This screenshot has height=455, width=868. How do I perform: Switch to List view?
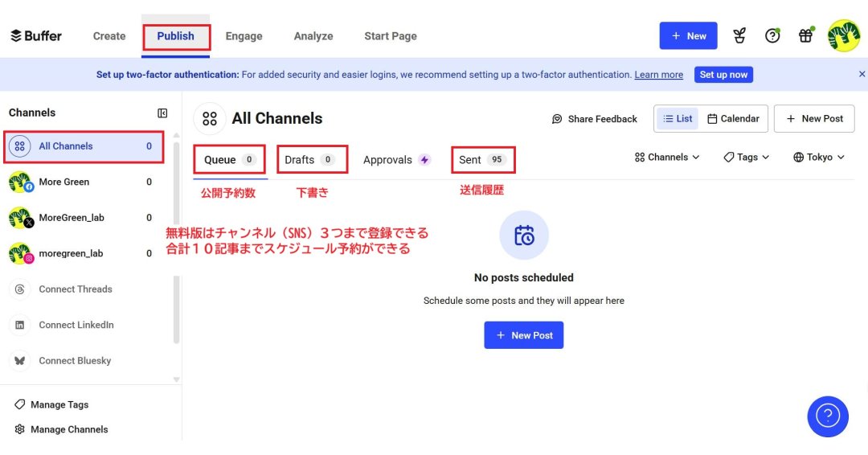coord(678,118)
